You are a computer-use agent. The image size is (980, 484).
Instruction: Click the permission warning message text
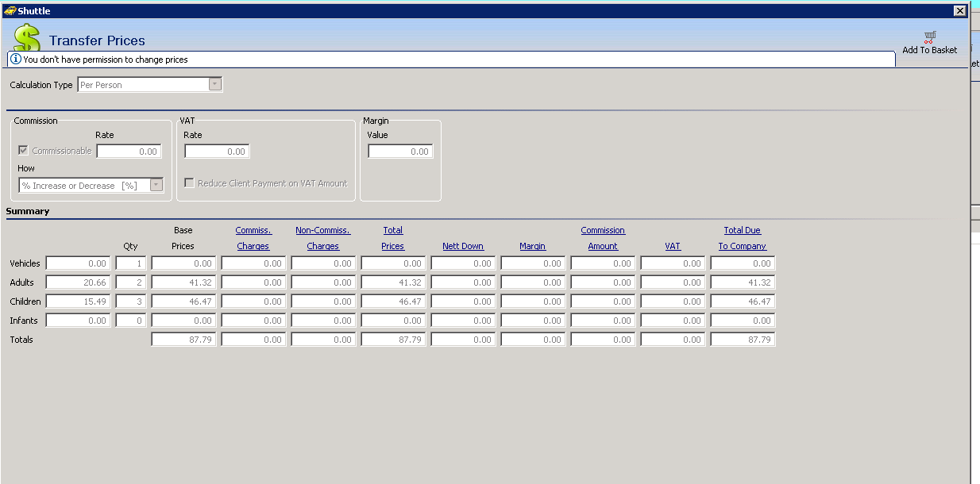(x=106, y=60)
